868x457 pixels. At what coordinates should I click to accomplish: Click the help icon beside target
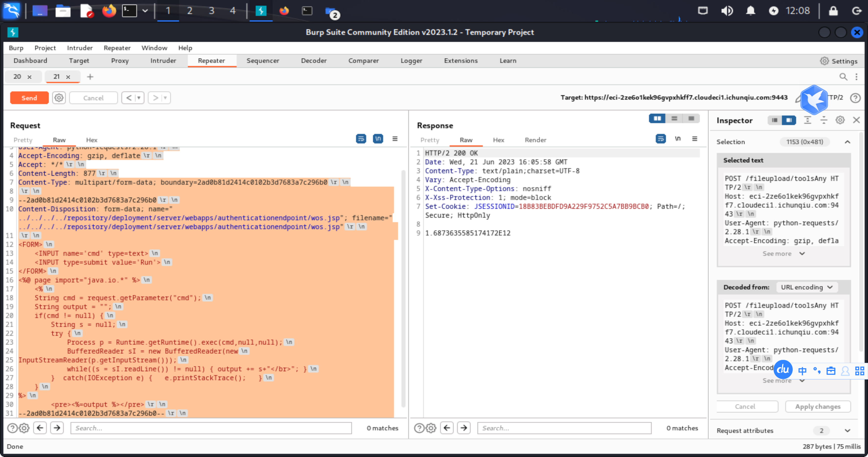point(855,98)
